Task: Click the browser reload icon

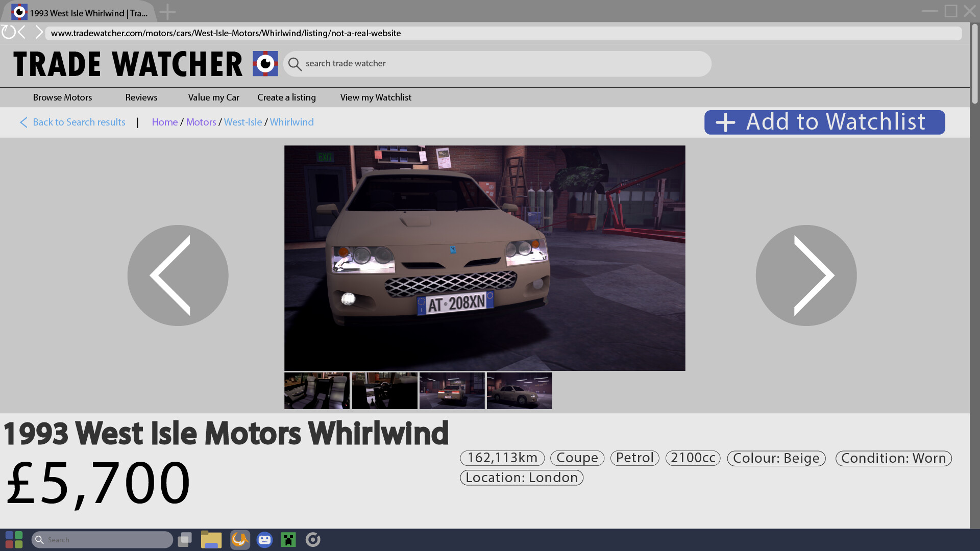Action: coord(9,33)
